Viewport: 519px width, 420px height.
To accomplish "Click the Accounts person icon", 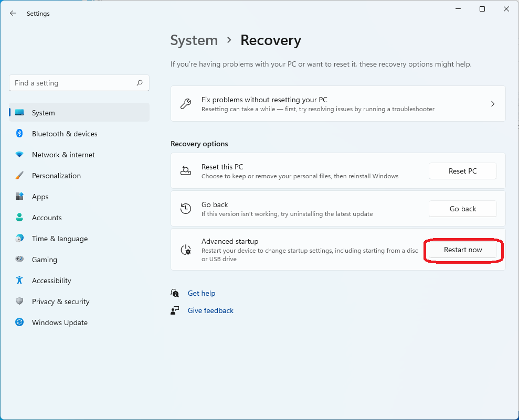I will point(19,217).
